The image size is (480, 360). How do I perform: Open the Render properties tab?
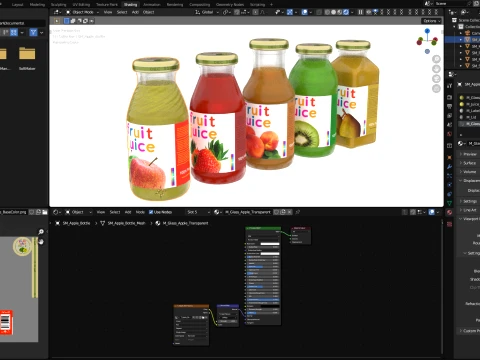tap(449, 97)
